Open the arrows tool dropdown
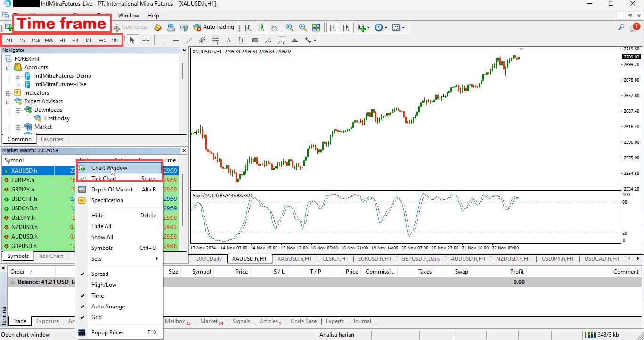Image resolution: width=644 pixels, height=340 pixels. (315, 40)
